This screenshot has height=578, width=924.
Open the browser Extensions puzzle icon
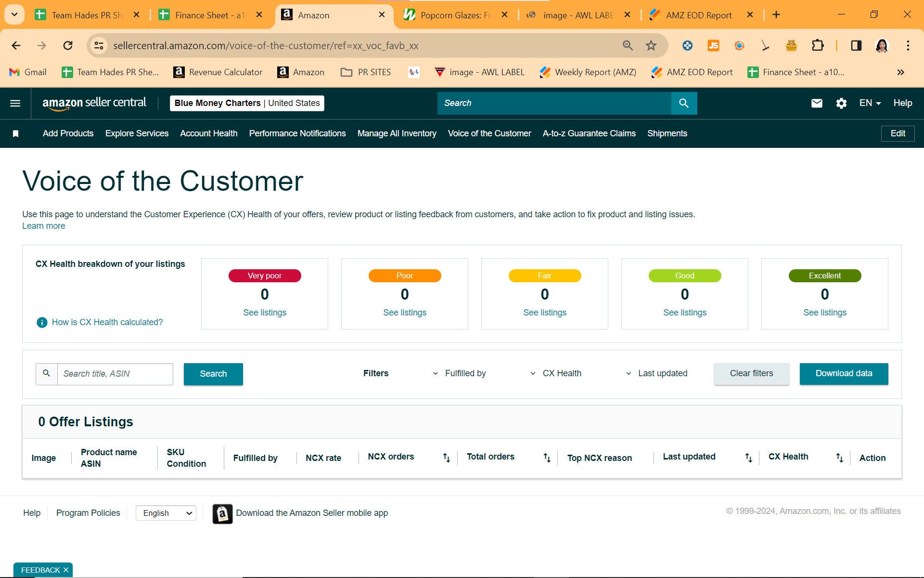(818, 46)
